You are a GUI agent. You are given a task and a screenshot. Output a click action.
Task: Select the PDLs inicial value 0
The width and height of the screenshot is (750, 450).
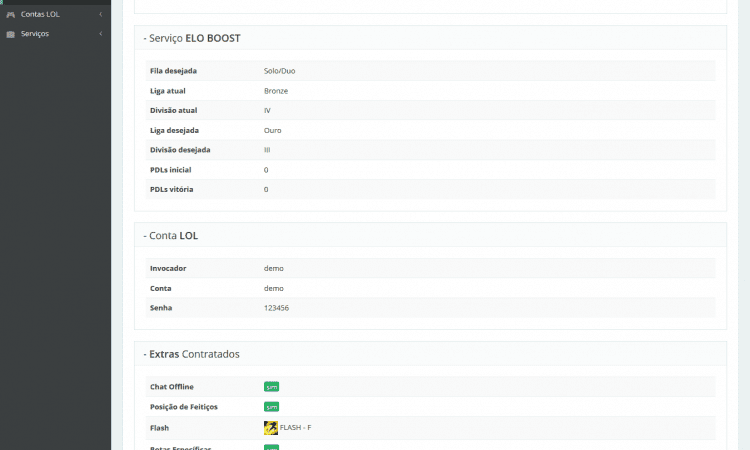(266, 170)
